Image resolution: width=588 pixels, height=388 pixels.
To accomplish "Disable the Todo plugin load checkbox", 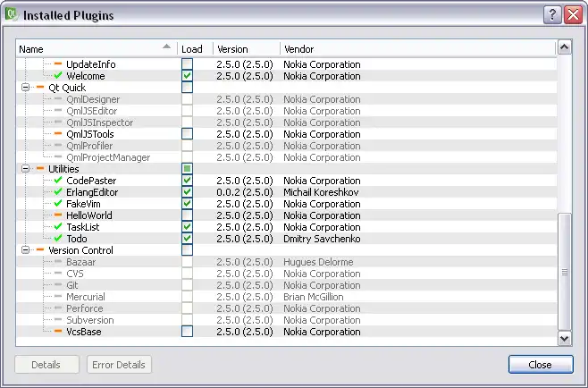I will 187,239.
